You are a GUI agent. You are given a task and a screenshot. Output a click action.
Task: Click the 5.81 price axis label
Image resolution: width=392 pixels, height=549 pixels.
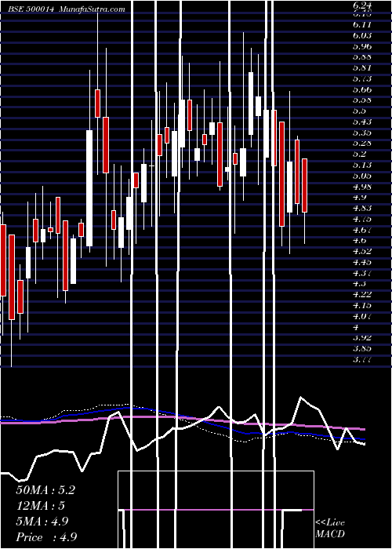tap(361, 67)
